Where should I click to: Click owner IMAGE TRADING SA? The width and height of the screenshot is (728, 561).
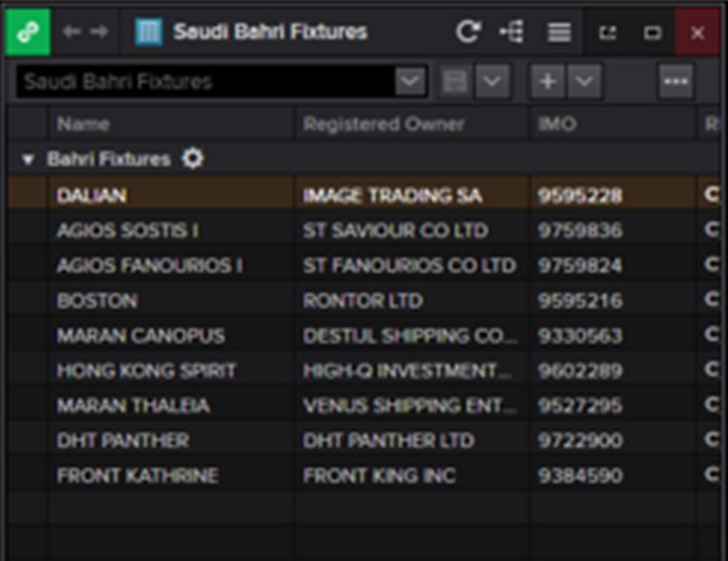(392, 195)
